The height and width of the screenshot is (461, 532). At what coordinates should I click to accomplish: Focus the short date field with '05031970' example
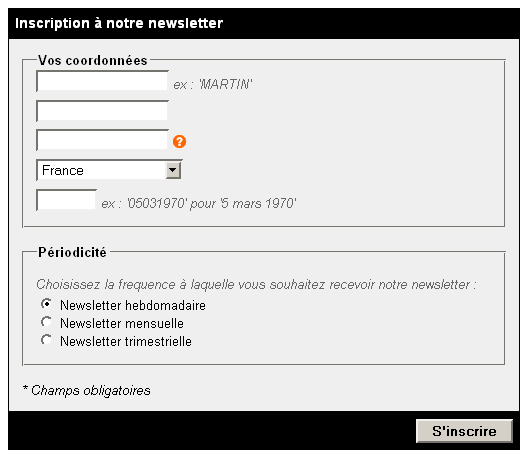tap(66, 200)
